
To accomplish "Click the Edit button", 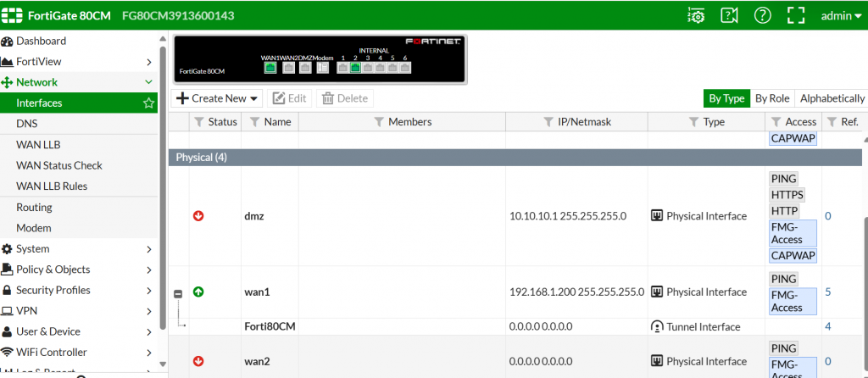I will (290, 98).
